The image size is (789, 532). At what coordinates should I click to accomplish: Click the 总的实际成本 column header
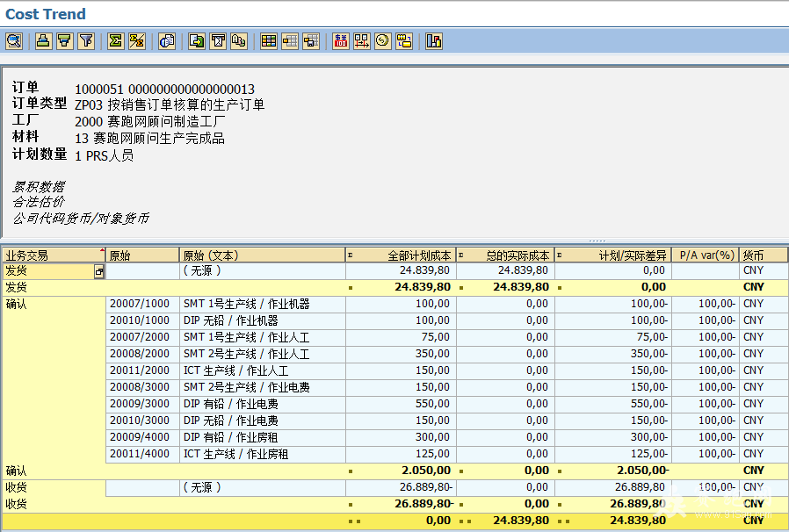click(506, 255)
